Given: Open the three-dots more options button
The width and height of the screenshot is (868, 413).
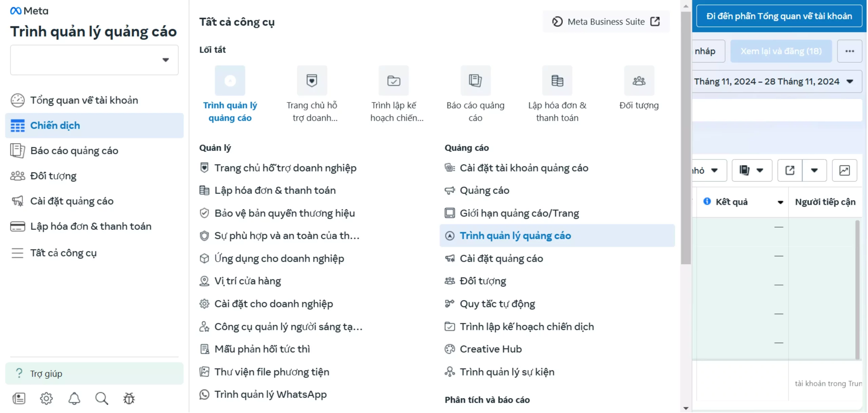Looking at the screenshot, I should pos(849,51).
